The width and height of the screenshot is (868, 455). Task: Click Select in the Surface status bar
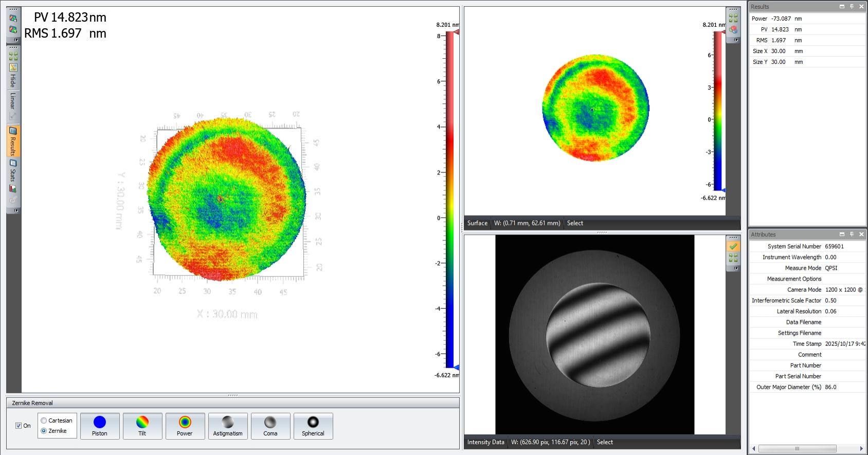click(x=575, y=223)
